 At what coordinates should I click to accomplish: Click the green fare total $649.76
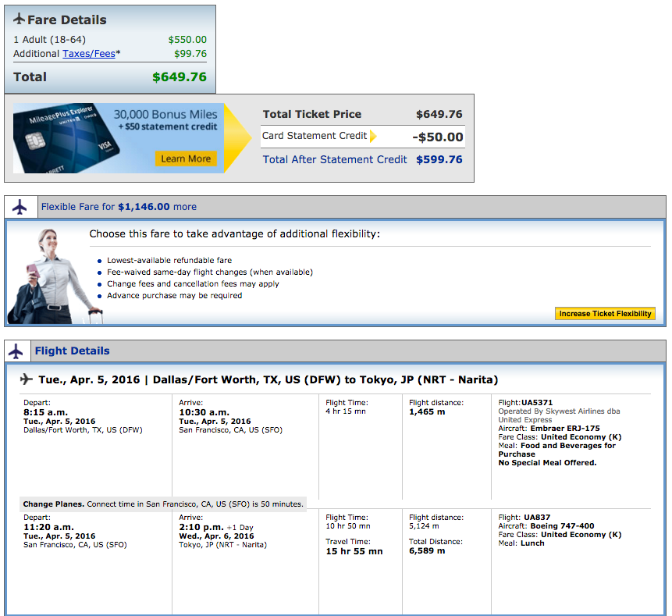(179, 77)
